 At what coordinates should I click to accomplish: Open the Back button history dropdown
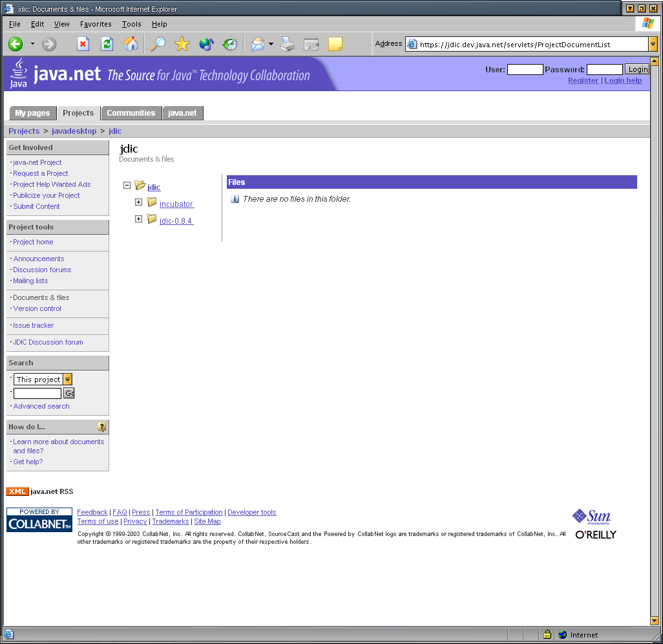point(32,44)
